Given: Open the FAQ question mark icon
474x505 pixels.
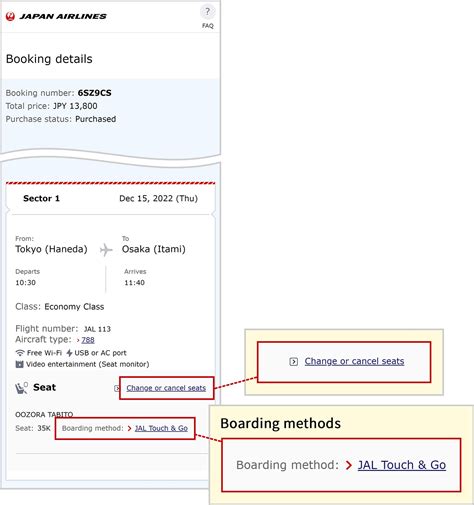Looking at the screenshot, I should coord(207,12).
